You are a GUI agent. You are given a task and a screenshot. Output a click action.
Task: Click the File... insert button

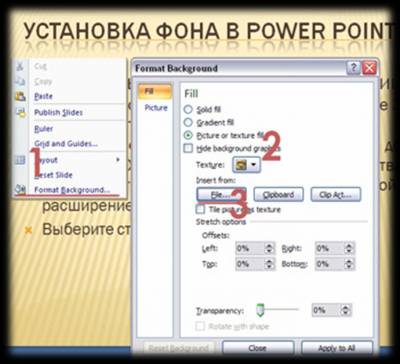[221, 195]
